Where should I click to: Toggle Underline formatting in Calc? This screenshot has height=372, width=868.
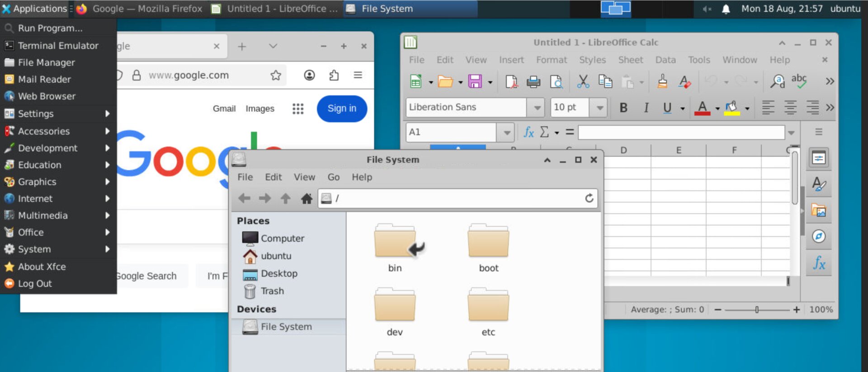coord(667,108)
